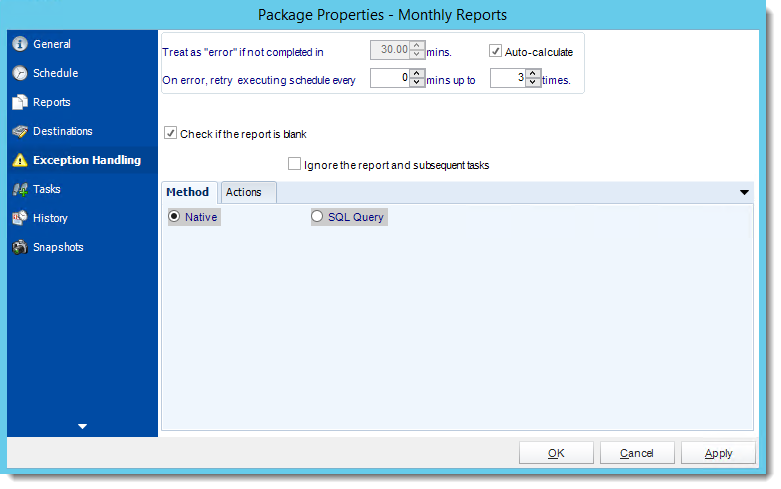
Task: Uncheck Check if the report is blank
Action: 170,133
